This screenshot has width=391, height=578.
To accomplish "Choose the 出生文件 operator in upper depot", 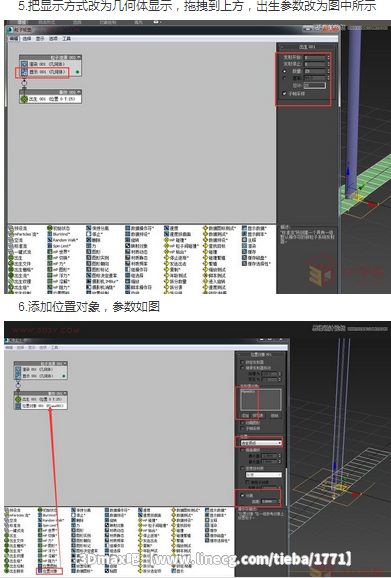I will pyautogui.click(x=20, y=264).
